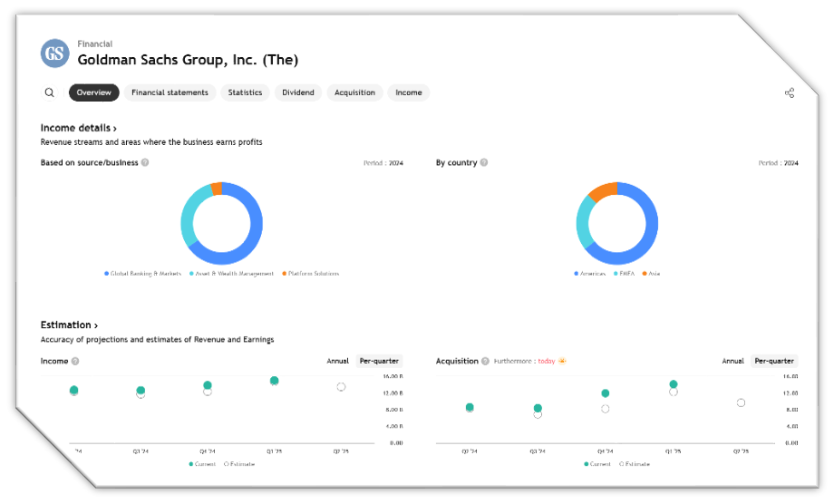Select the Overview tab
This screenshot has width=834, height=504.
[x=93, y=92]
